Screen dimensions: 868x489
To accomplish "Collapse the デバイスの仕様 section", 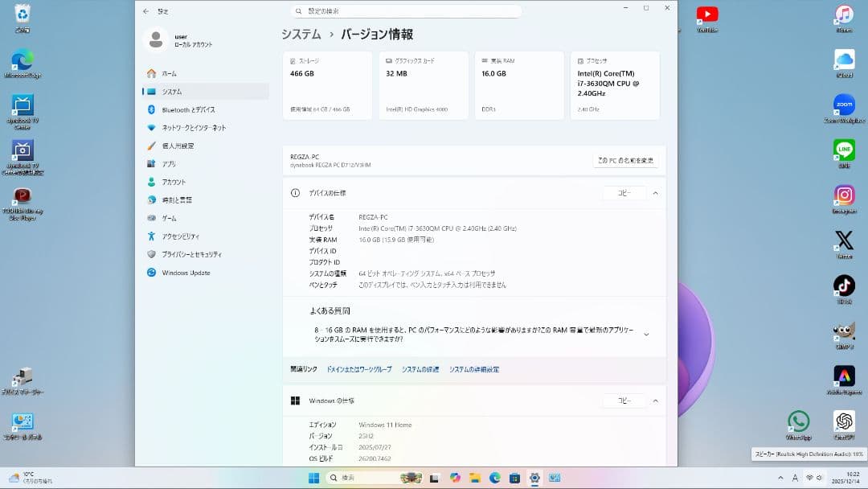I will 656,193.
